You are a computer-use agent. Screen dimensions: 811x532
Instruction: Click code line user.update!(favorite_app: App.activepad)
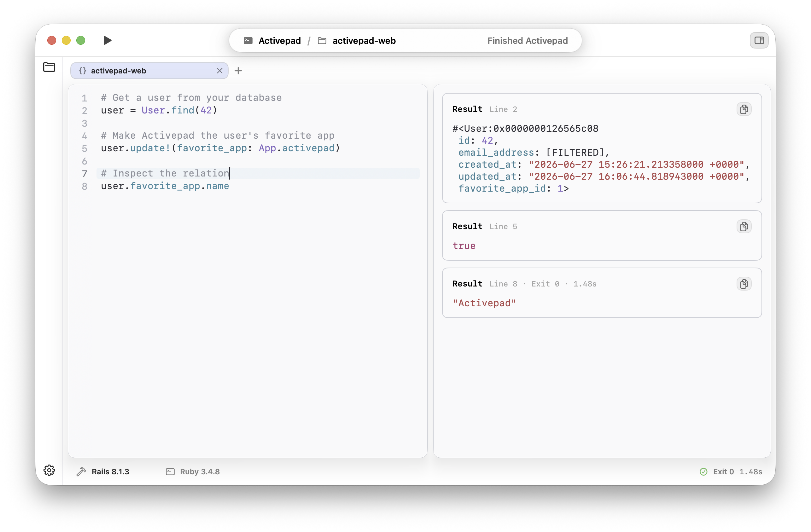[x=220, y=148]
